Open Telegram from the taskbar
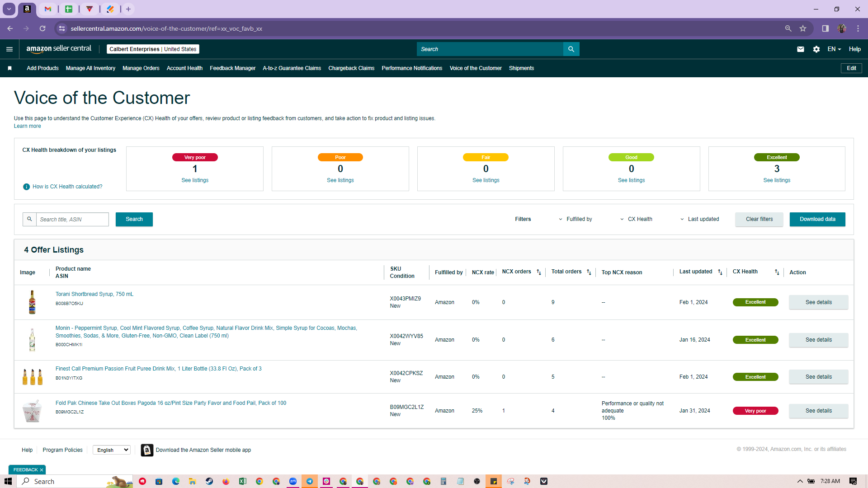The width and height of the screenshot is (868, 488). [310, 481]
